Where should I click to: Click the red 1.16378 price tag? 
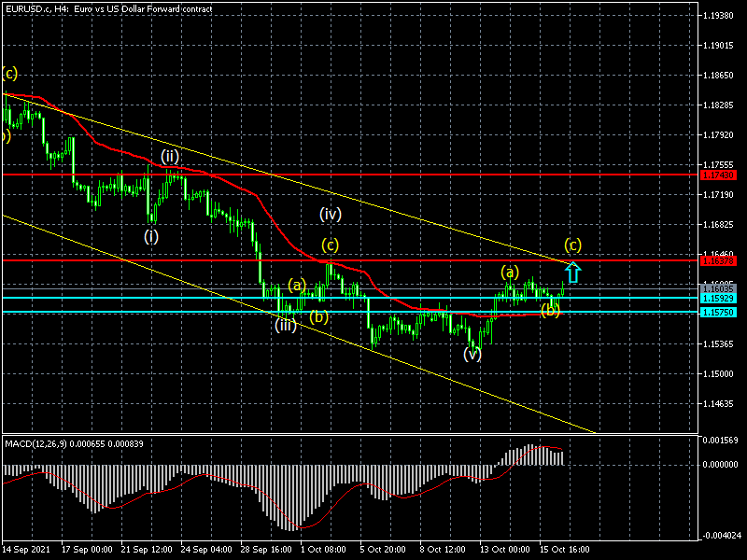click(721, 260)
